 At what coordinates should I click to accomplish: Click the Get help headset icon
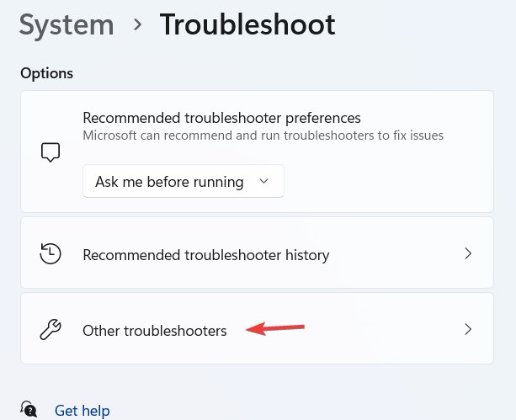[30, 410]
